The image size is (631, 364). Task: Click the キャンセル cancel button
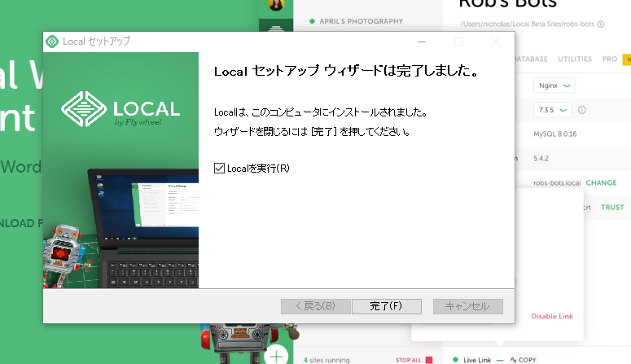(467, 306)
